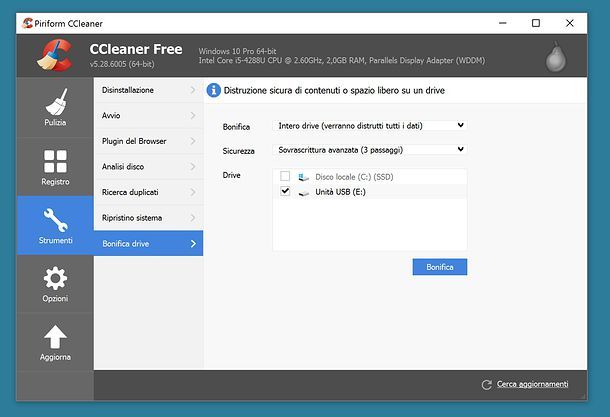The width and height of the screenshot is (610, 417).
Task: Open Opzioni gear settings
Action: pyautogui.click(x=55, y=284)
